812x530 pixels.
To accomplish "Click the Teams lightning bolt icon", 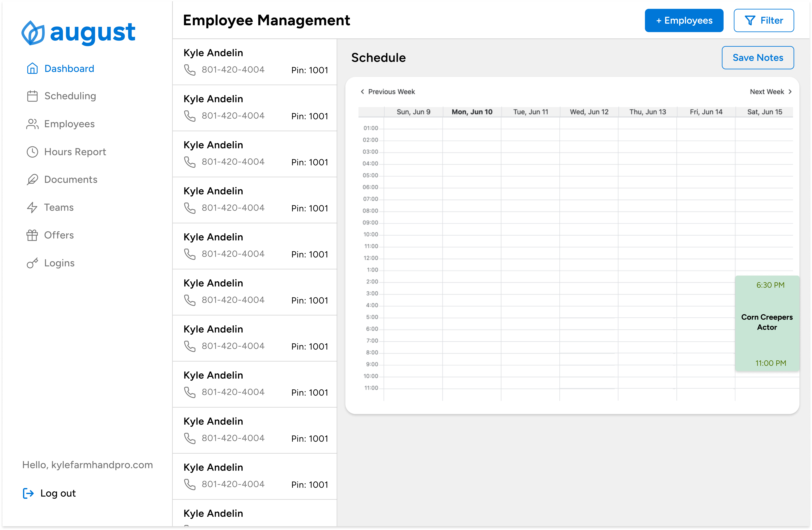I will click(x=32, y=207).
